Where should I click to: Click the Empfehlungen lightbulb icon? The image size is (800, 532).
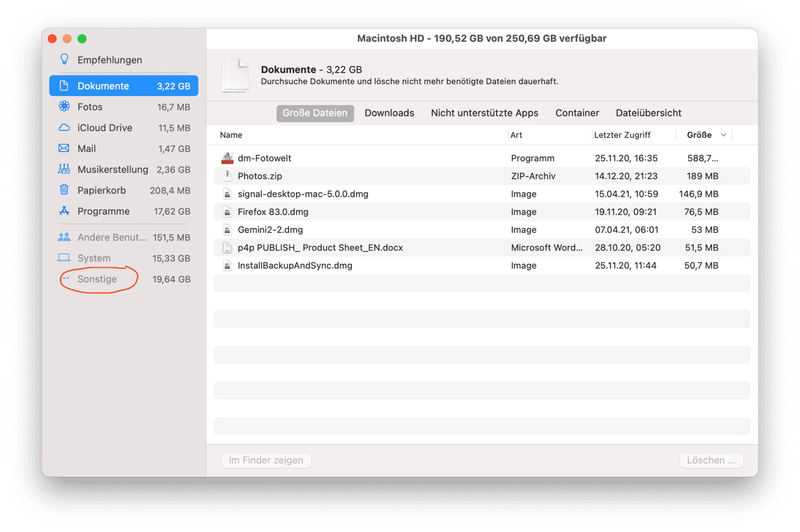(64, 60)
